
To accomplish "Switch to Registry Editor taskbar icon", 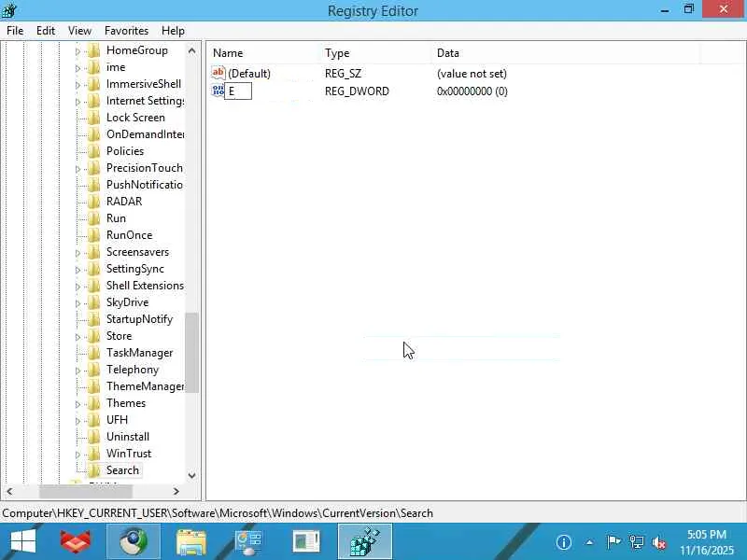I will pyautogui.click(x=365, y=541).
